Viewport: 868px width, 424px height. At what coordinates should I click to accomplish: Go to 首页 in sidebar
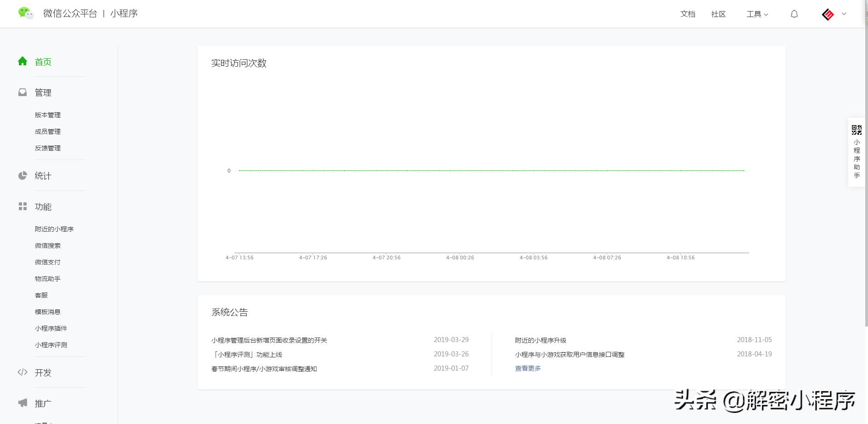point(43,62)
